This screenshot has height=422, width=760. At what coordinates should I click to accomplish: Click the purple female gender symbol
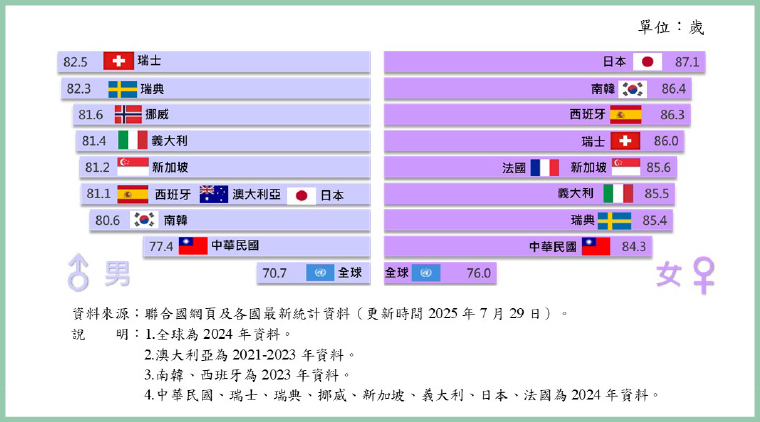(x=703, y=273)
